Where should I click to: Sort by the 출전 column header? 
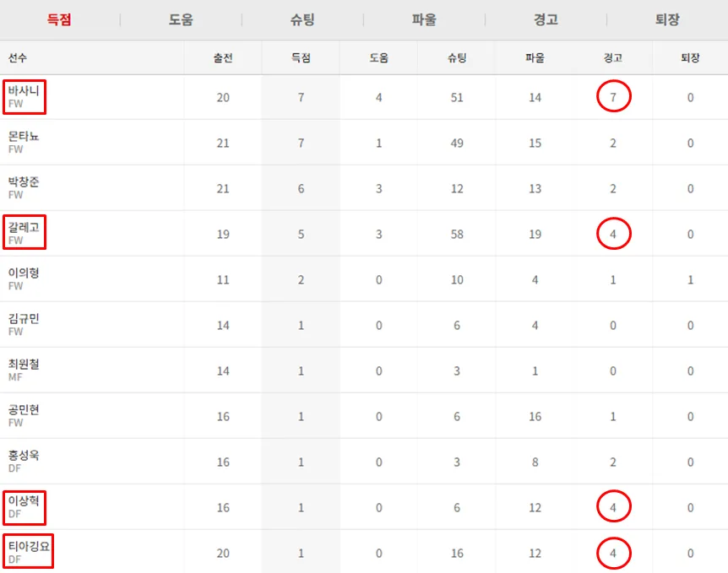[x=223, y=58]
